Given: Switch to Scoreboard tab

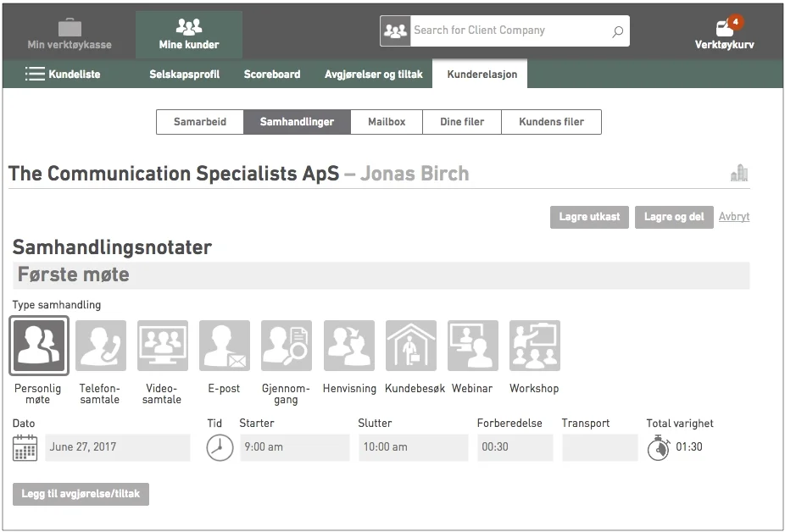Looking at the screenshot, I should (x=272, y=74).
